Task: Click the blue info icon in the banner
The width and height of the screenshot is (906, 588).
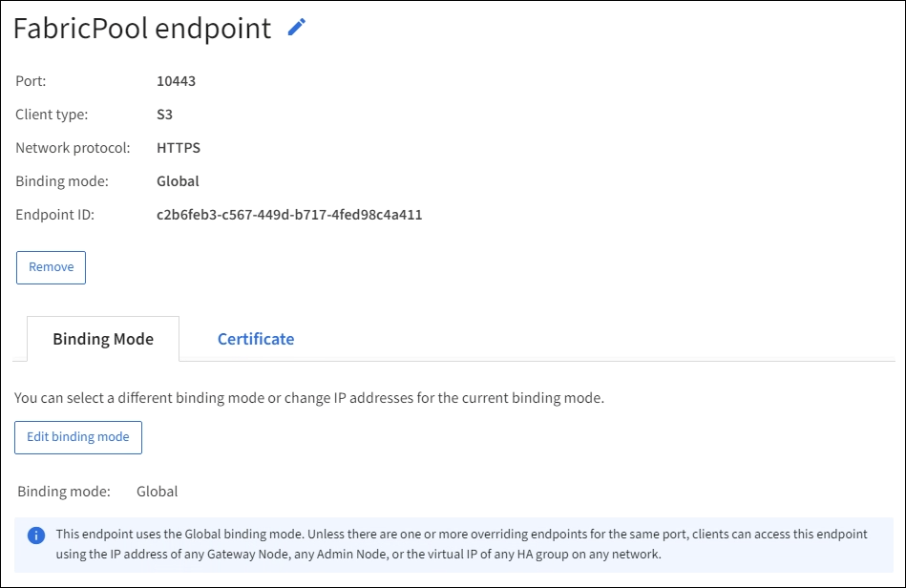Action: click(x=36, y=535)
